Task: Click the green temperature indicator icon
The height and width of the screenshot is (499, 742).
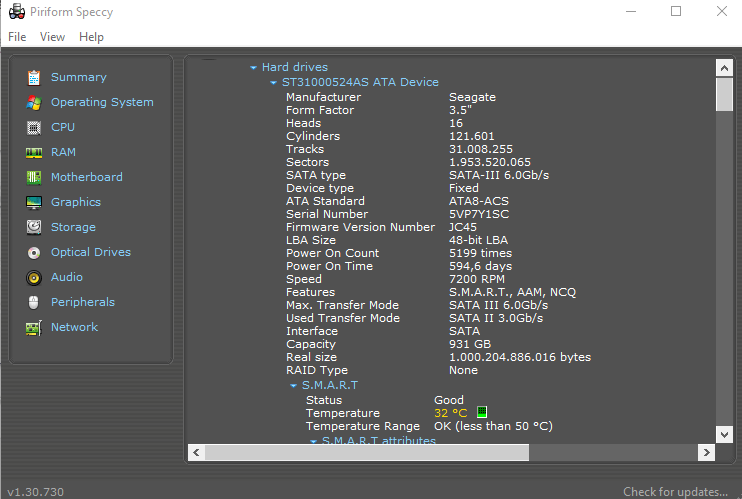Action: tap(482, 412)
